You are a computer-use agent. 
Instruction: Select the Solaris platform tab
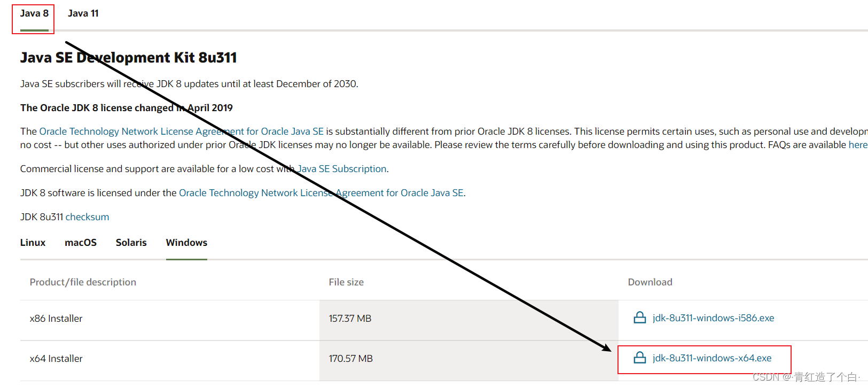coord(131,243)
